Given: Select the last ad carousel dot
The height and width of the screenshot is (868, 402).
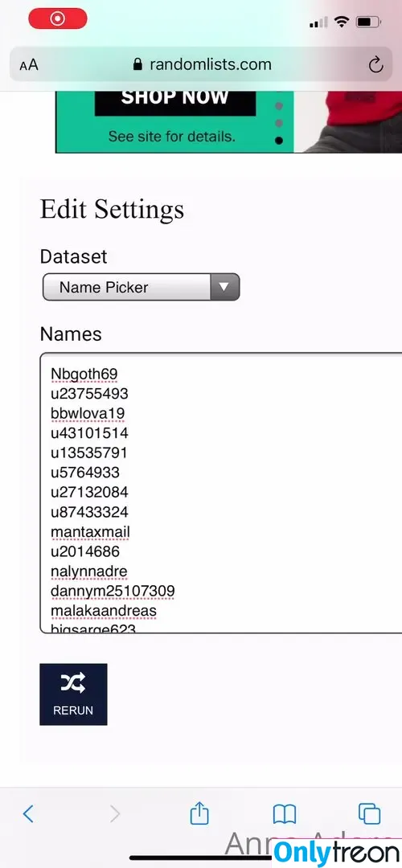Looking at the screenshot, I should (279, 140).
